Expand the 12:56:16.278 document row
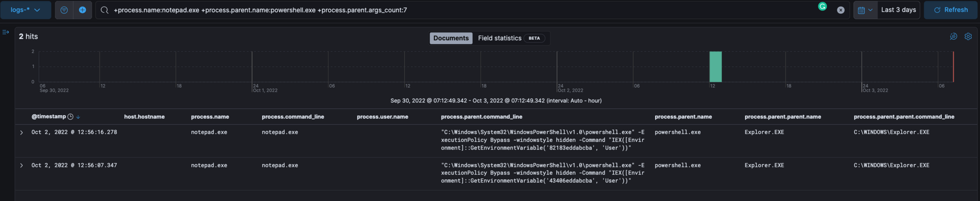The image size is (980, 201). click(22, 132)
